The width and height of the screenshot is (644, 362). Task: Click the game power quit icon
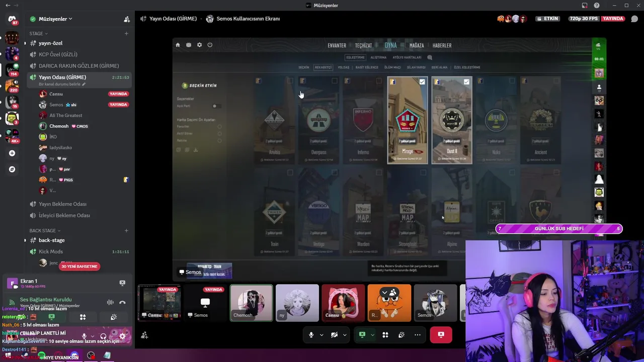pos(210,45)
